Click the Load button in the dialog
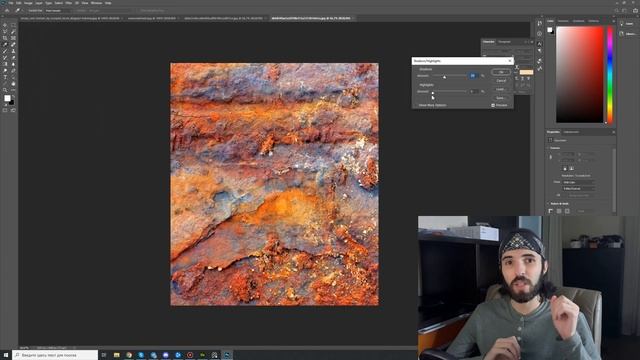This screenshot has height=360, width=640. pos(501,89)
